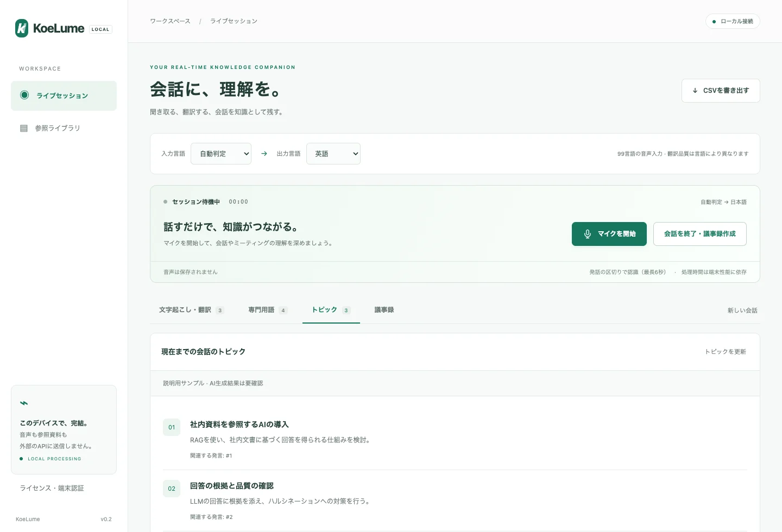Image resolution: width=782 pixels, height=532 pixels.
Task: Click the ライブセッション breadcrumb
Action: click(234, 21)
